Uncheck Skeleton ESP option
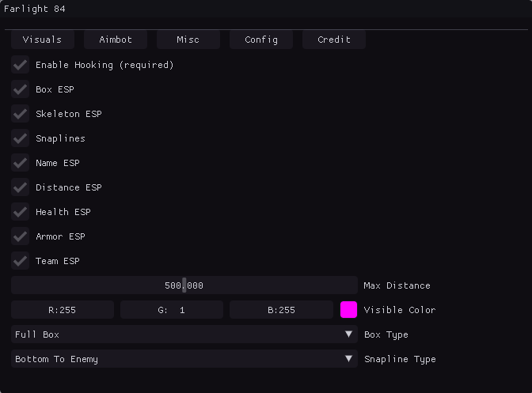 click(21, 114)
